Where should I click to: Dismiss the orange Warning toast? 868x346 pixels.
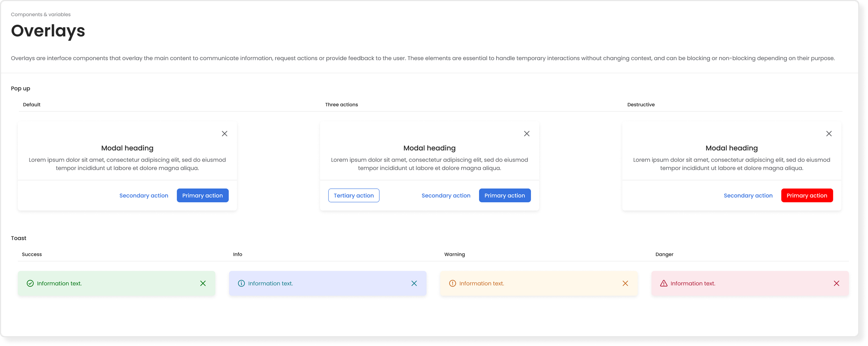[625, 283]
